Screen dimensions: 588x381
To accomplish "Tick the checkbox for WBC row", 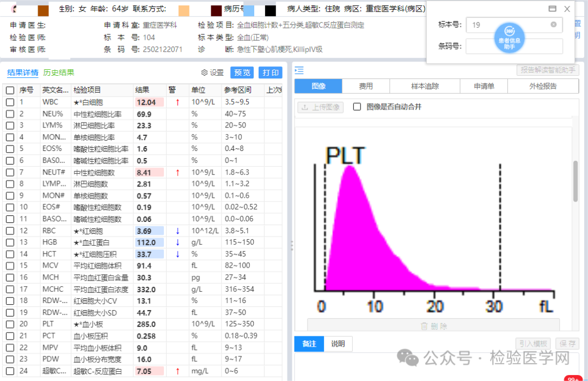I will [x=10, y=102].
